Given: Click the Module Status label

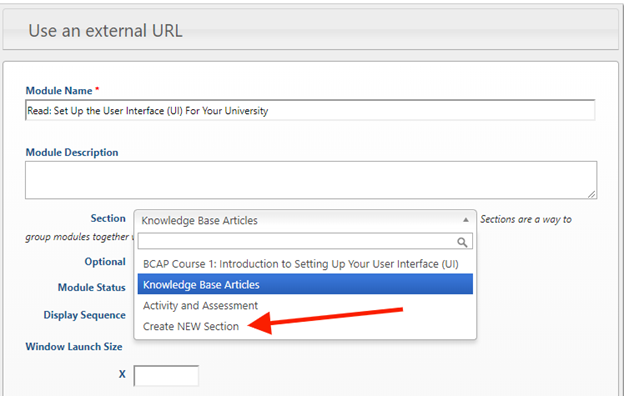Looking at the screenshot, I should click(92, 287).
